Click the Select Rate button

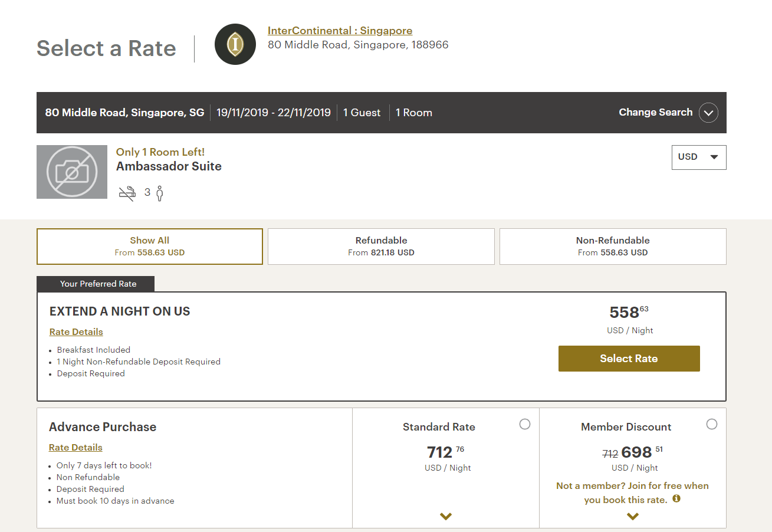(629, 359)
